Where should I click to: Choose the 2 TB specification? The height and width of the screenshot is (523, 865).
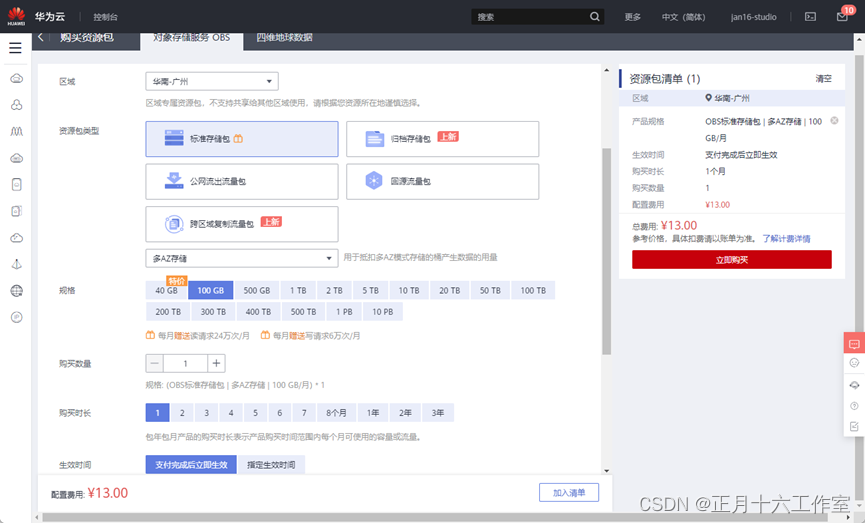click(334, 290)
